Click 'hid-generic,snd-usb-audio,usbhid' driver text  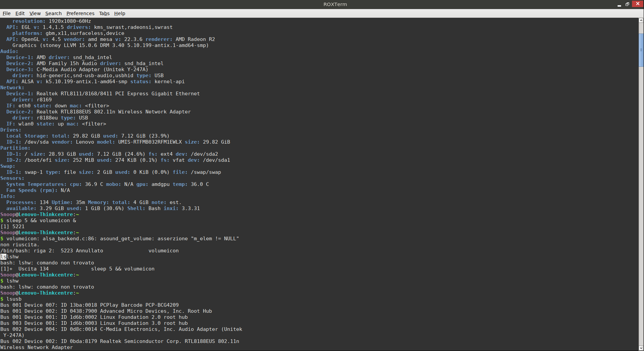click(x=85, y=76)
